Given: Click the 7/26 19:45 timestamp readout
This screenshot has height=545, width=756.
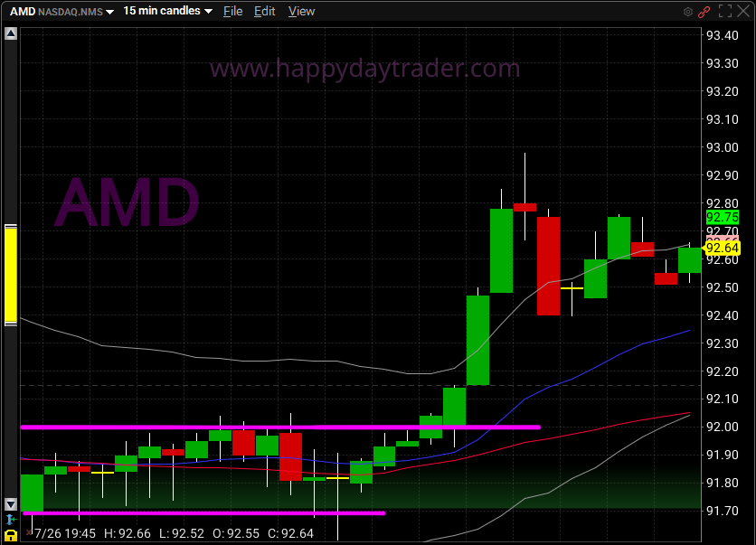Looking at the screenshot, I should coord(65,533).
